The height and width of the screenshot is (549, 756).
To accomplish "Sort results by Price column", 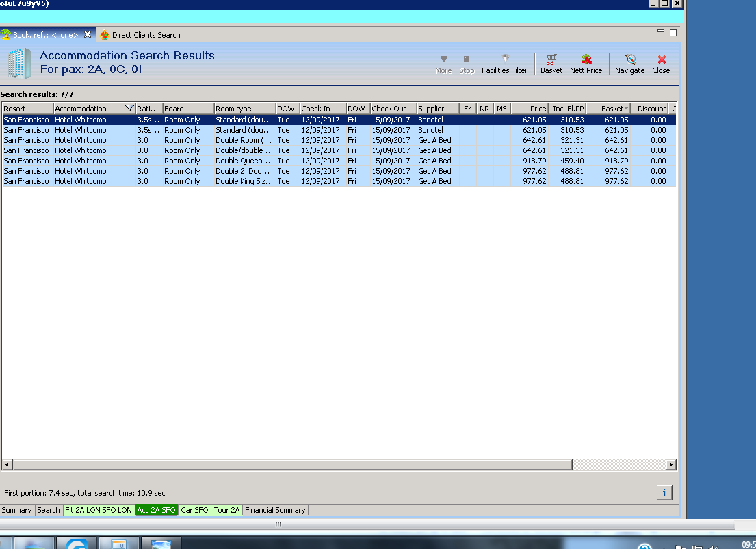I will pos(530,109).
